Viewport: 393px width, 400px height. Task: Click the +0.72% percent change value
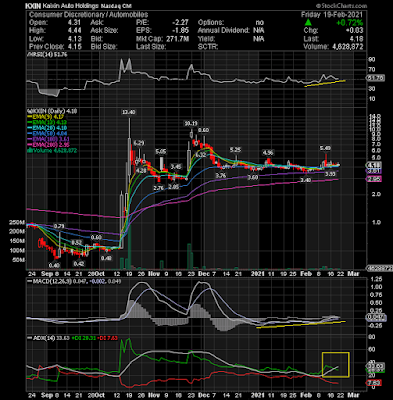350,23
